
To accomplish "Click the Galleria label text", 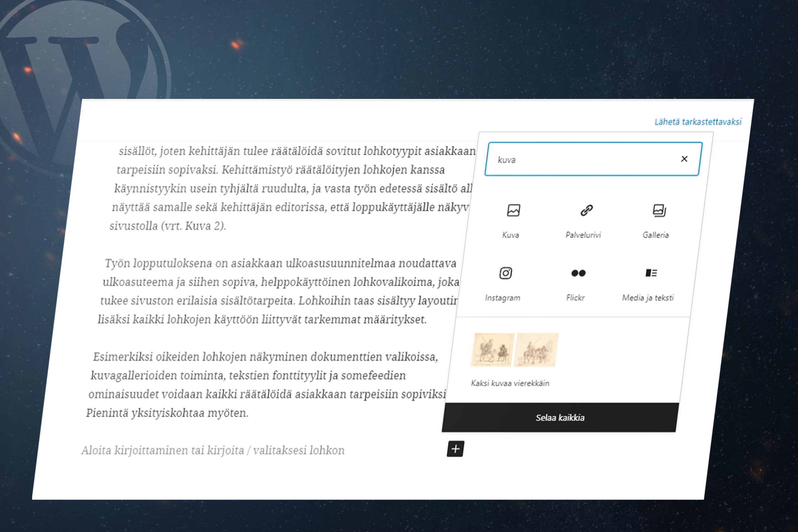I will [x=656, y=235].
